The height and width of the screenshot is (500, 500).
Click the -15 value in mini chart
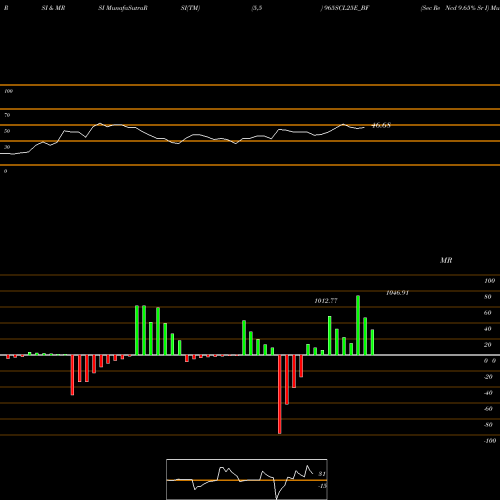tap(322, 486)
